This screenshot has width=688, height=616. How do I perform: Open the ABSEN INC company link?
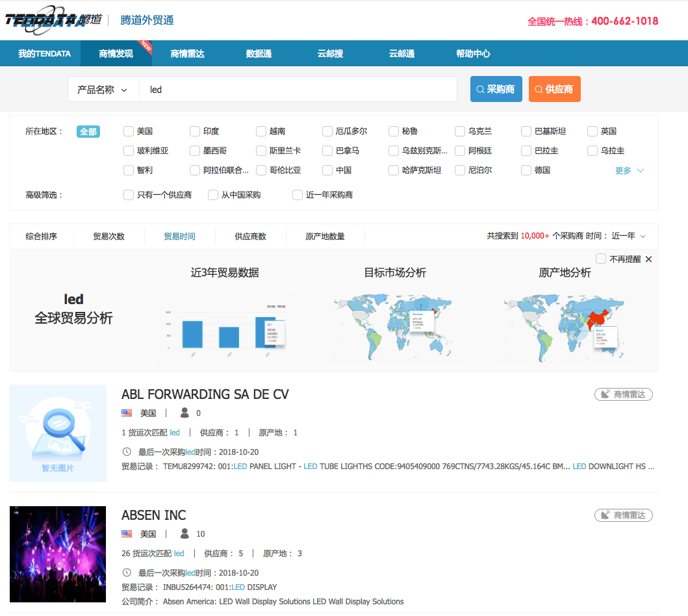(153, 515)
